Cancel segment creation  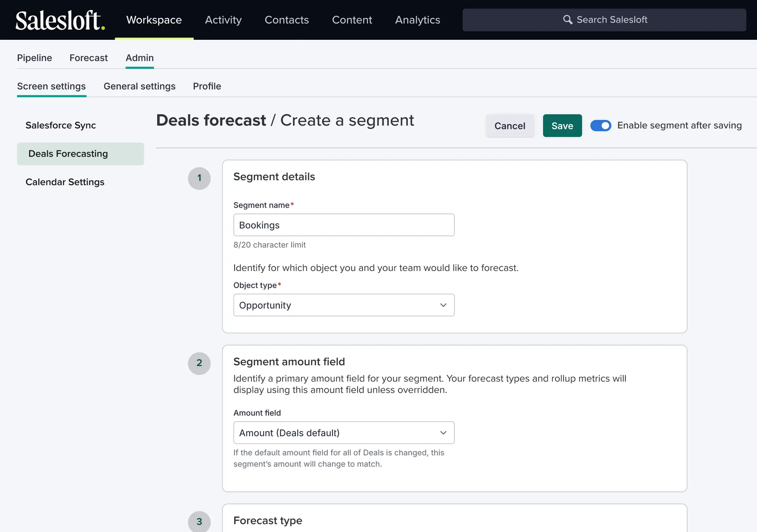point(510,126)
